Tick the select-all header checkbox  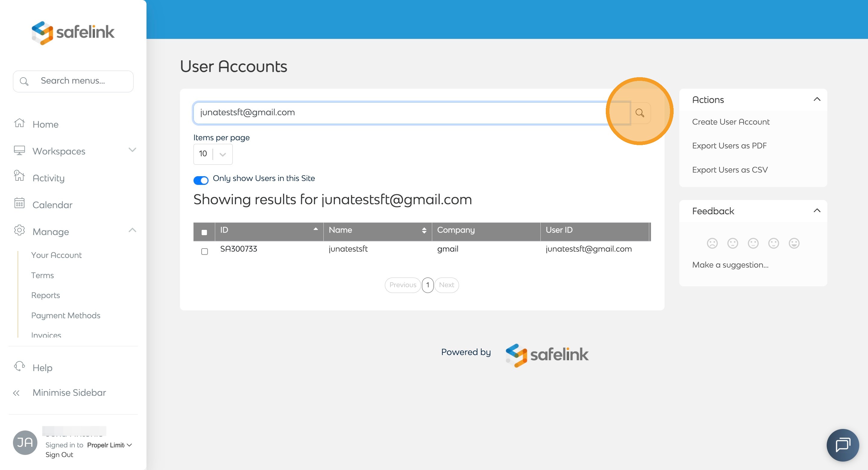coord(204,232)
